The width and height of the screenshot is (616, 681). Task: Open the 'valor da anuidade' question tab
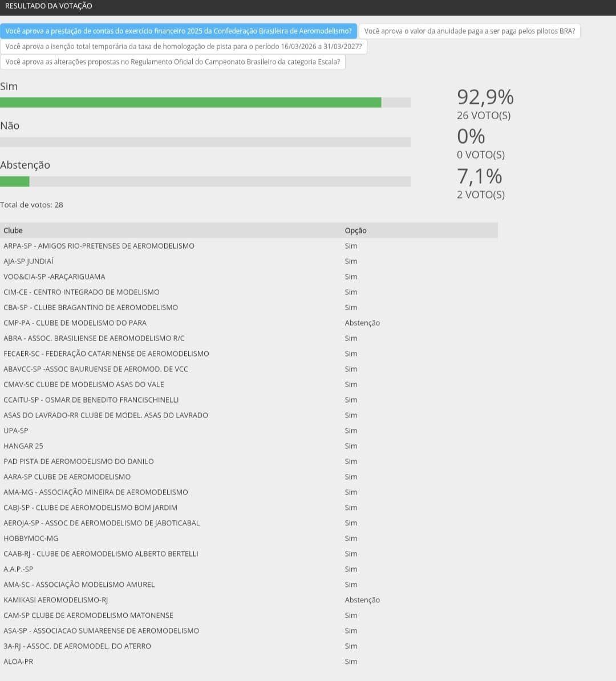(x=469, y=31)
